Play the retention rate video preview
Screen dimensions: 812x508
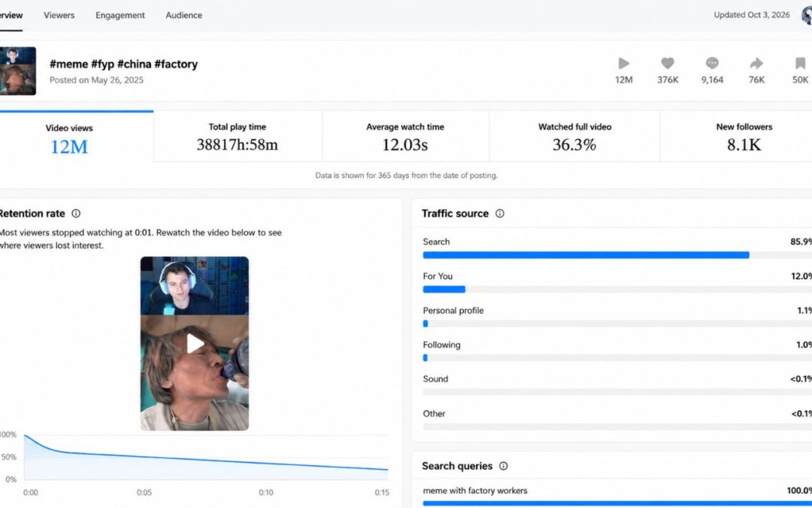[x=195, y=343]
